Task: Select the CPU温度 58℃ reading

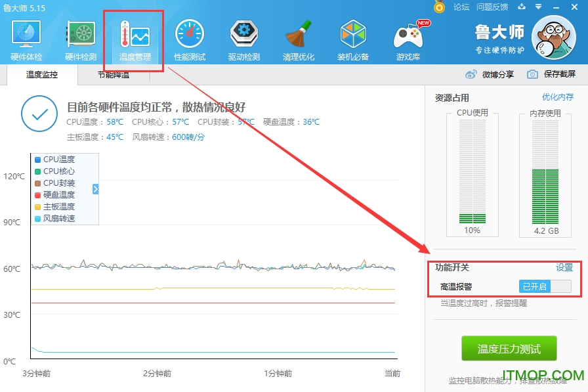Action: click(95, 122)
